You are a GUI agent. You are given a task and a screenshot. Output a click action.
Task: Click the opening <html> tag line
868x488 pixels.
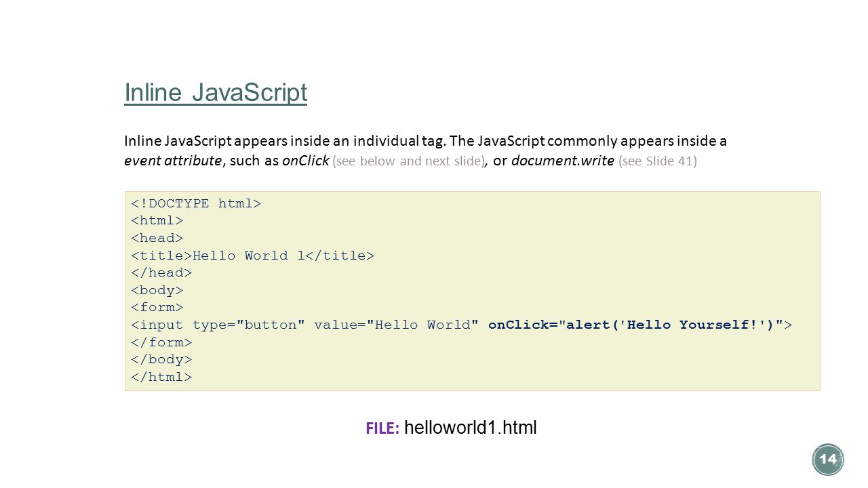tap(157, 221)
